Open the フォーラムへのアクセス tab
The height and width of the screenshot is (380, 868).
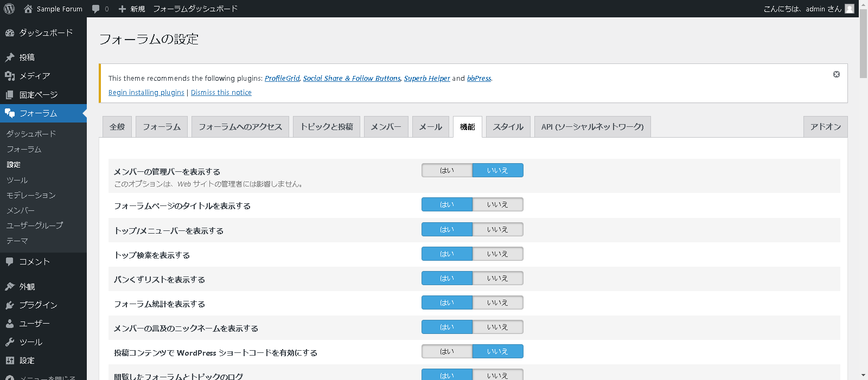240,127
